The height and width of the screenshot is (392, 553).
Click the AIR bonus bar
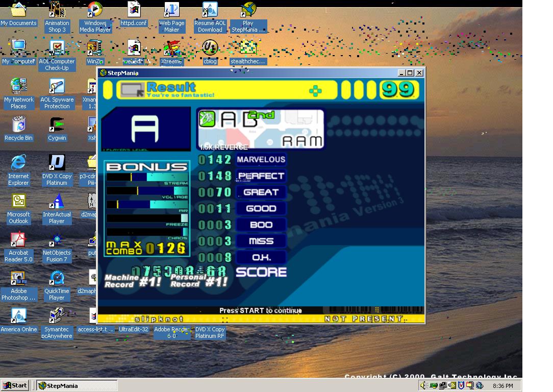[x=147, y=204]
